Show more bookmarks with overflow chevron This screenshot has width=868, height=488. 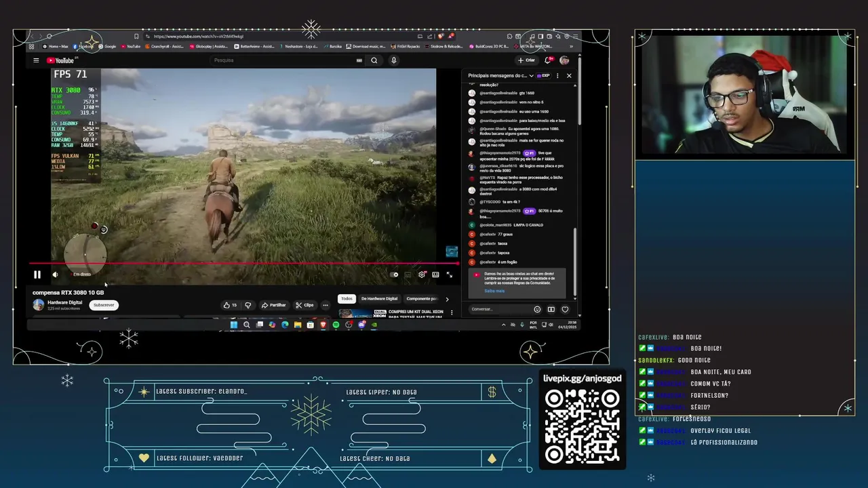tap(571, 47)
